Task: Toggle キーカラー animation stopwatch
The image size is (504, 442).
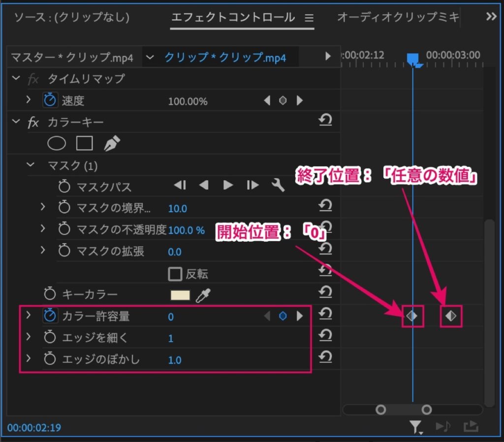Action: point(50,293)
